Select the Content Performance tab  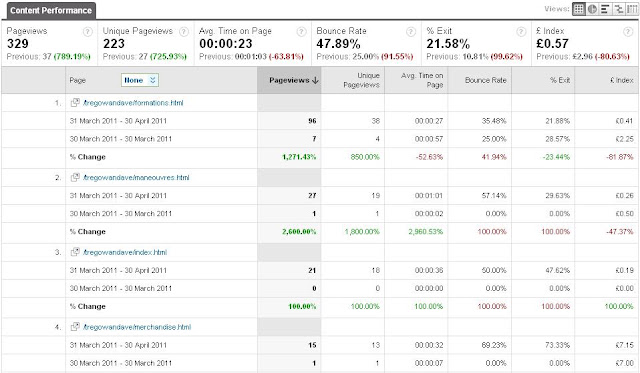click(x=51, y=11)
